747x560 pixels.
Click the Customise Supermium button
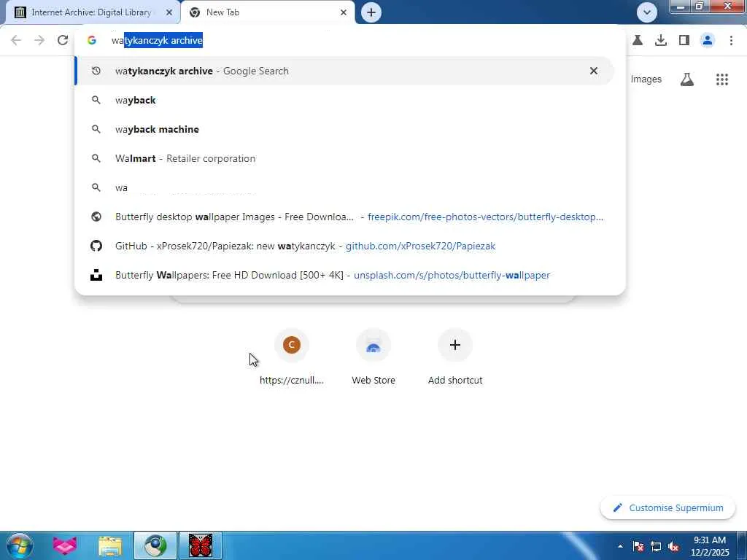(x=668, y=507)
